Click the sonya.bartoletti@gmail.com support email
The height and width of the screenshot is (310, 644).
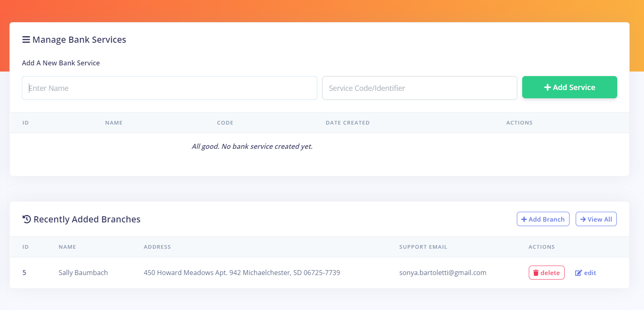pos(443,273)
